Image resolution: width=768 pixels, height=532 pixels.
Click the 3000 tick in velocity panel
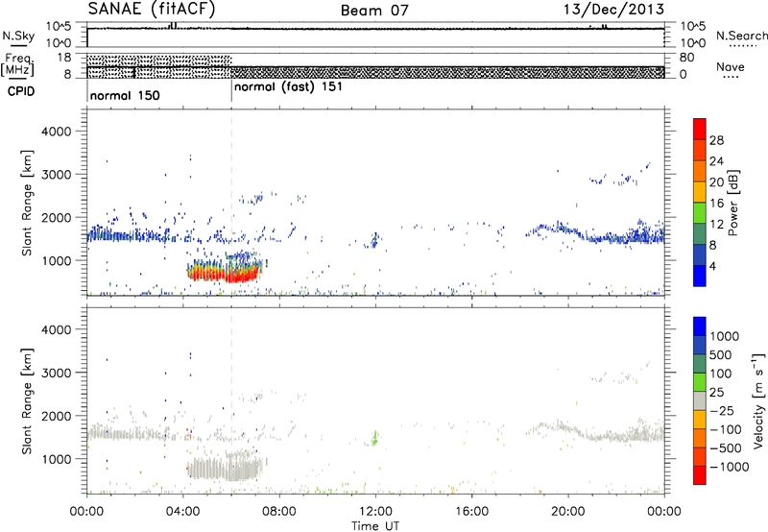(x=56, y=373)
